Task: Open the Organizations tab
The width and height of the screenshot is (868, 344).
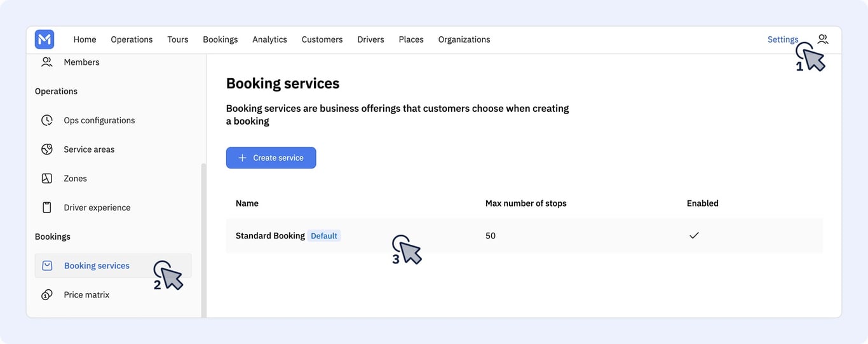Action: click(464, 39)
